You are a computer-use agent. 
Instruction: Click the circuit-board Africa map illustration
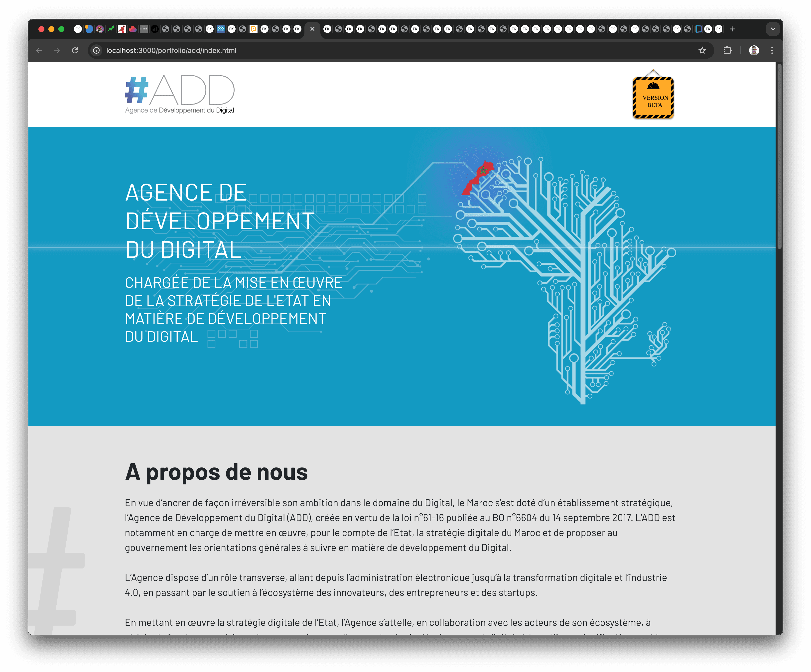pyautogui.click(x=565, y=280)
